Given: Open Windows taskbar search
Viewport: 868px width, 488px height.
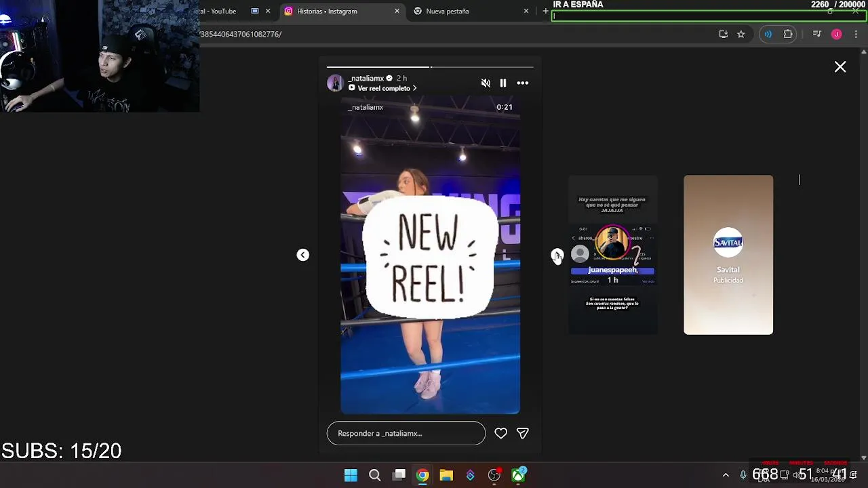Looking at the screenshot, I should pos(374,475).
